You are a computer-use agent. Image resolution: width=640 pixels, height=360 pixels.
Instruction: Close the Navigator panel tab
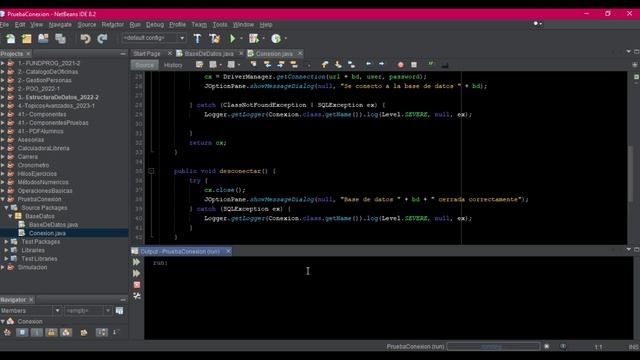31,300
